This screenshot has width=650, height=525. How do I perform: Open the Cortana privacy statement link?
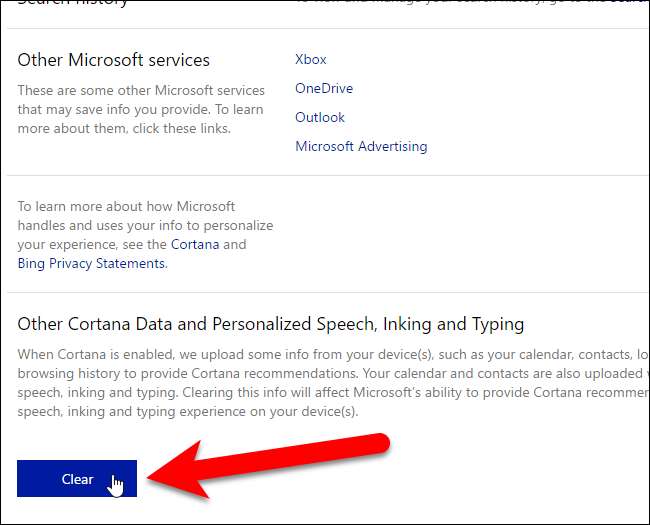point(194,244)
